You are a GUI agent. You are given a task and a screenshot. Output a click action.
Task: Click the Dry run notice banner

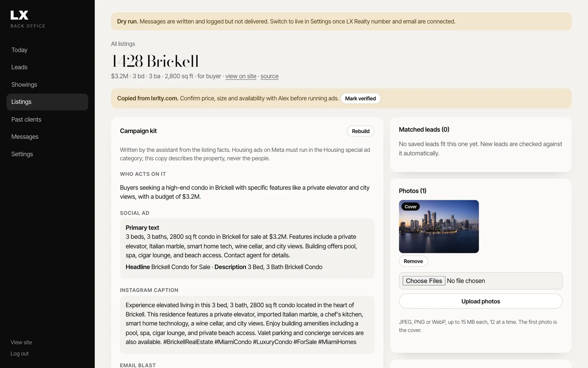click(341, 22)
